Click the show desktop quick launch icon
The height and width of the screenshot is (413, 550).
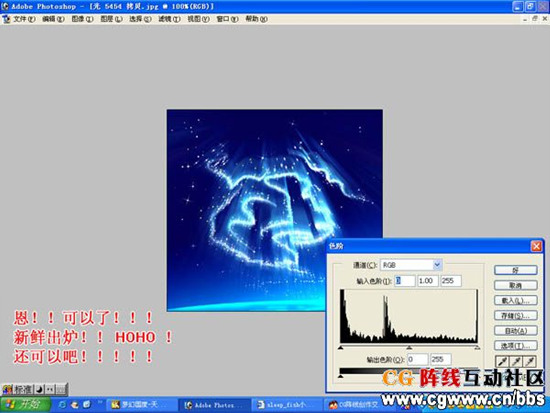pos(86,405)
